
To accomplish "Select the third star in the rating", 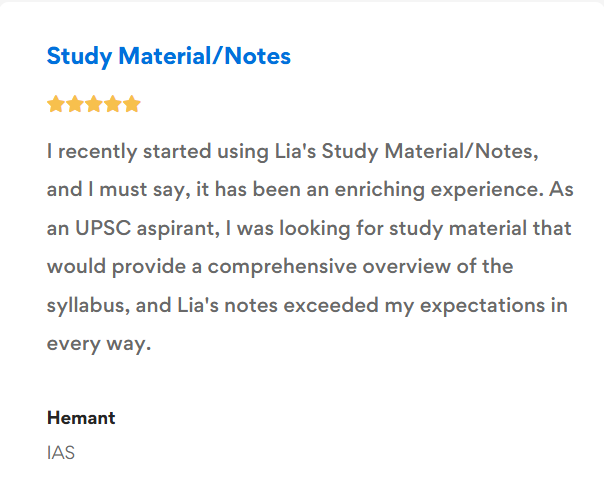I will [94, 104].
